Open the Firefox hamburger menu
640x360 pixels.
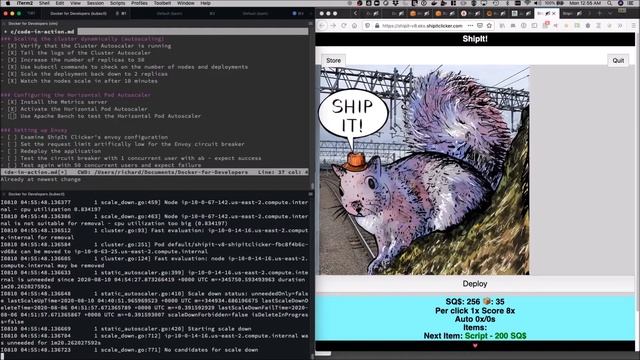633,26
